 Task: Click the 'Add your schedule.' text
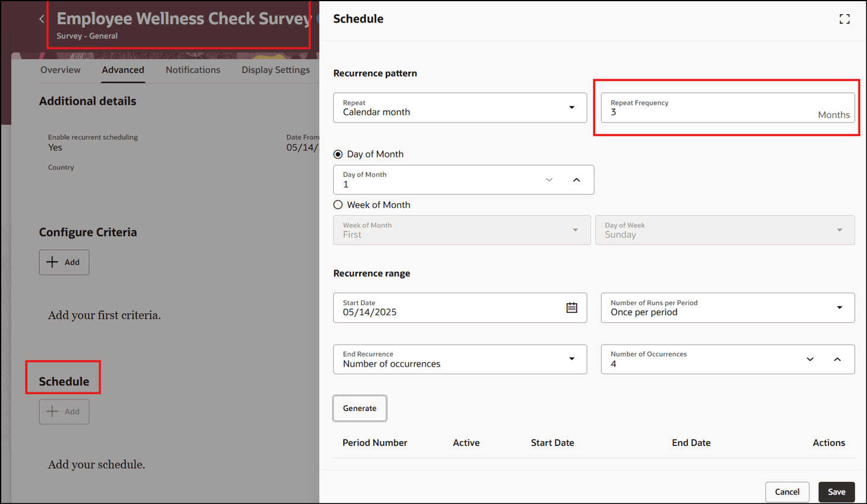97,464
